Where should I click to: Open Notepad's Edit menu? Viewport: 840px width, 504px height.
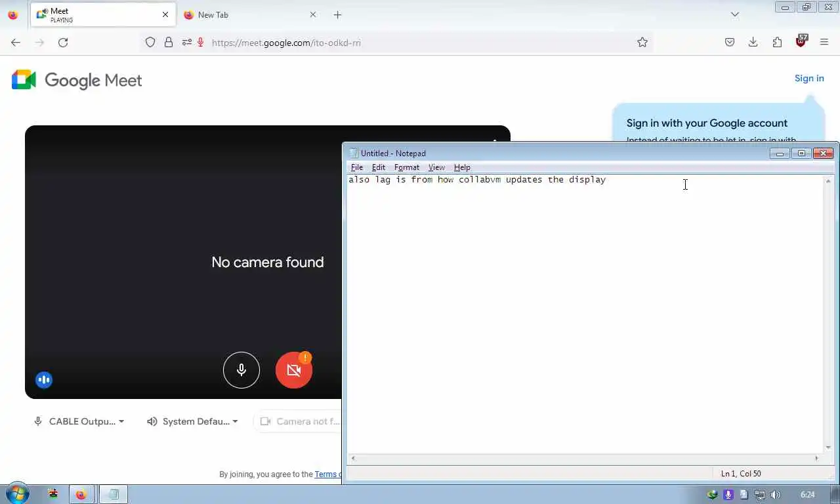(379, 167)
